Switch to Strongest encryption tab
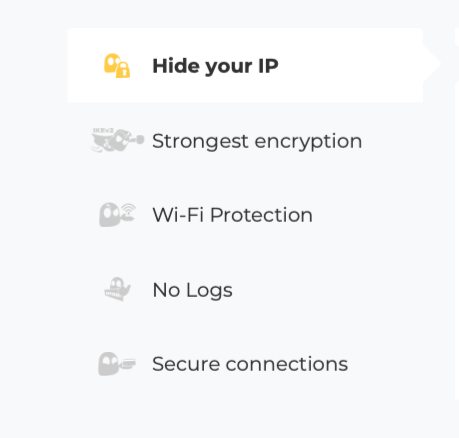459x438 pixels. [245, 140]
